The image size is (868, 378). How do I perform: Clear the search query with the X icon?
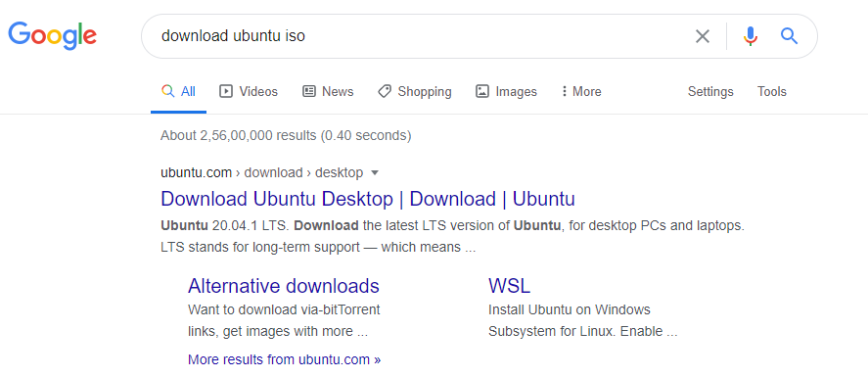coord(703,36)
